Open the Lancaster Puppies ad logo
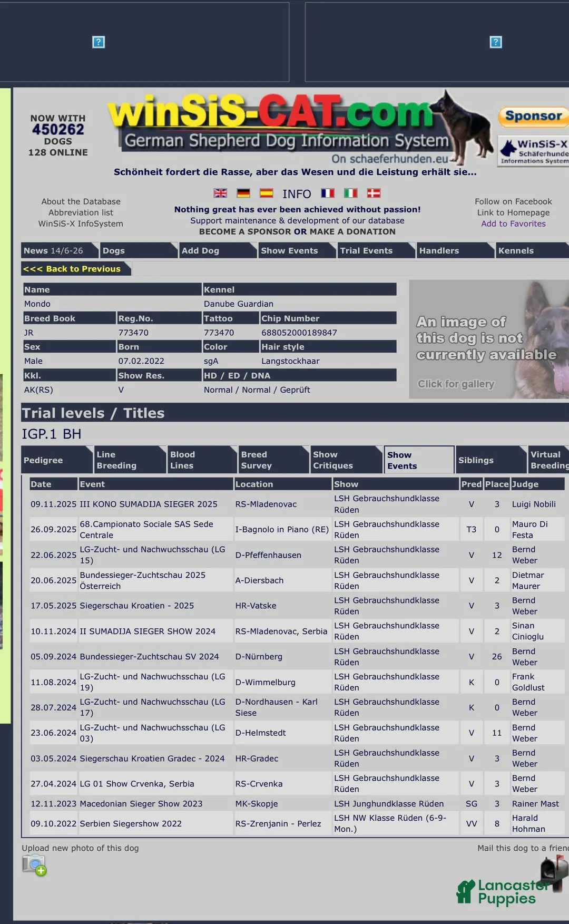The height and width of the screenshot is (924, 569). click(503, 892)
